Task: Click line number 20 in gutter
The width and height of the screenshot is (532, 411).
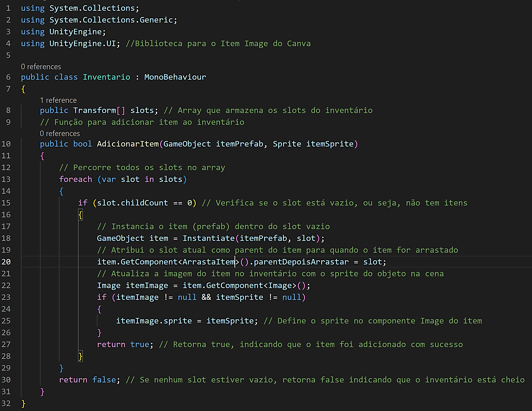Action: (x=6, y=262)
